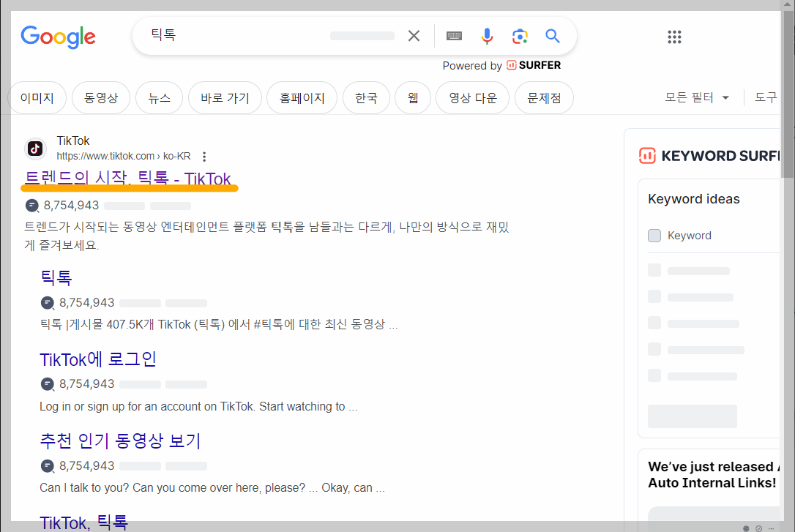
Task: Click Surfer icon under 추천 인기 동영상 보기
Action: point(48,466)
